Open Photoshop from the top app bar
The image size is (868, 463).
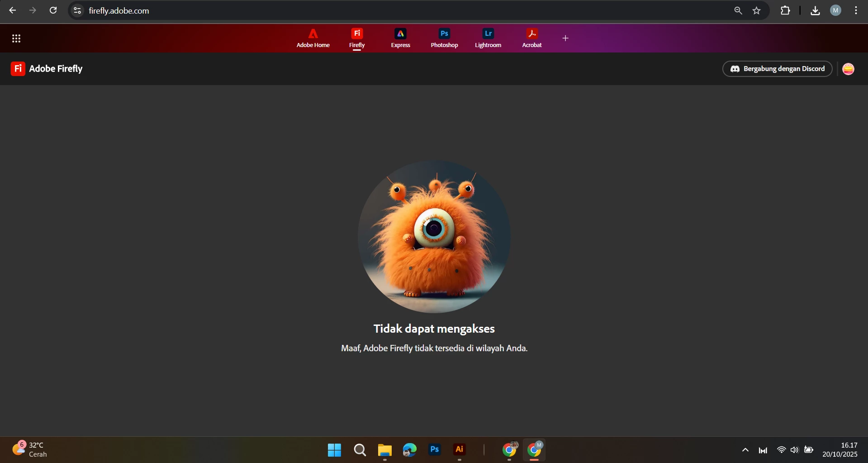(x=444, y=38)
